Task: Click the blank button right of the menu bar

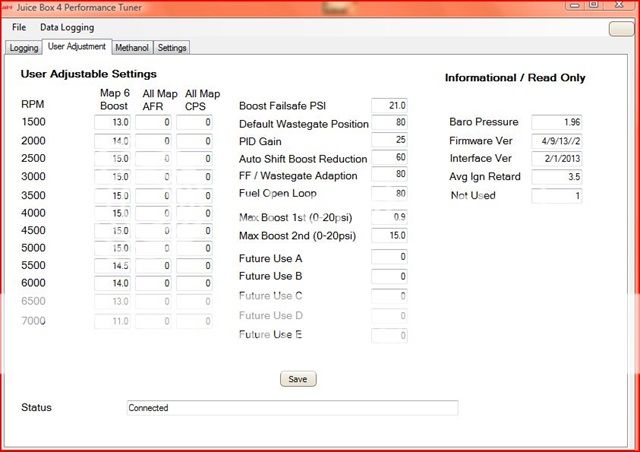Action: pyautogui.click(x=622, y=29)
